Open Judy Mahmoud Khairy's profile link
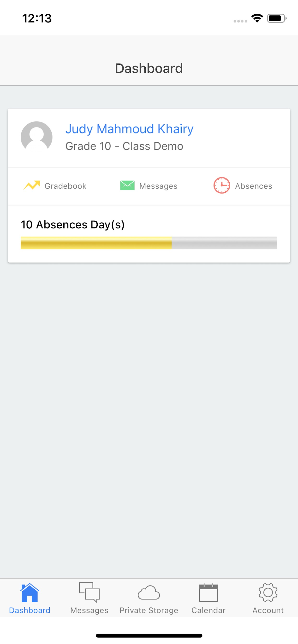Viewport: 298px width, 644px height. point(129,129)
